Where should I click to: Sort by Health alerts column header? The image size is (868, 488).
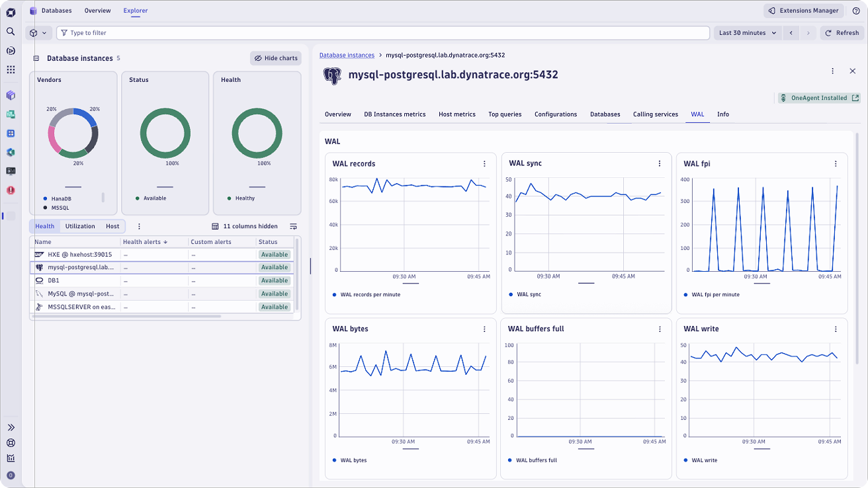[x=146, y=242]
